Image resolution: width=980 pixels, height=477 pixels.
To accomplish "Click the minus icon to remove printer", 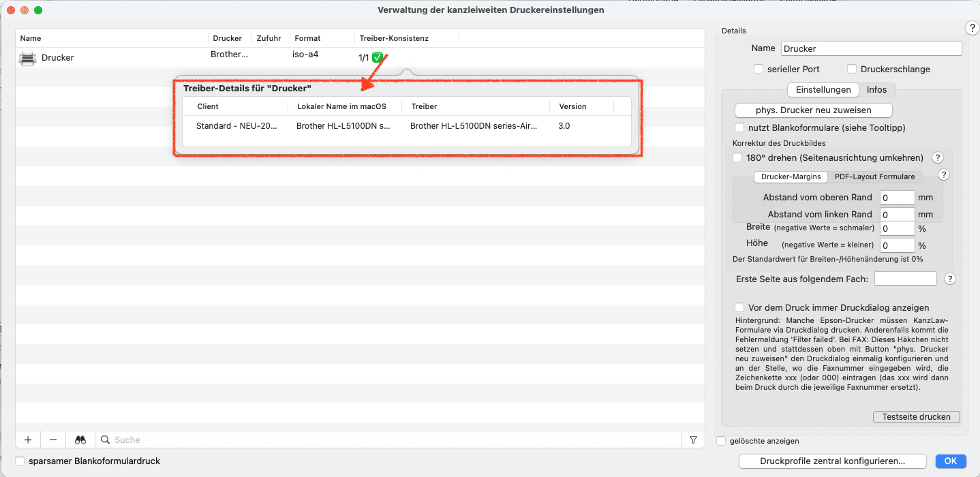I will click(x=53, y=440).
